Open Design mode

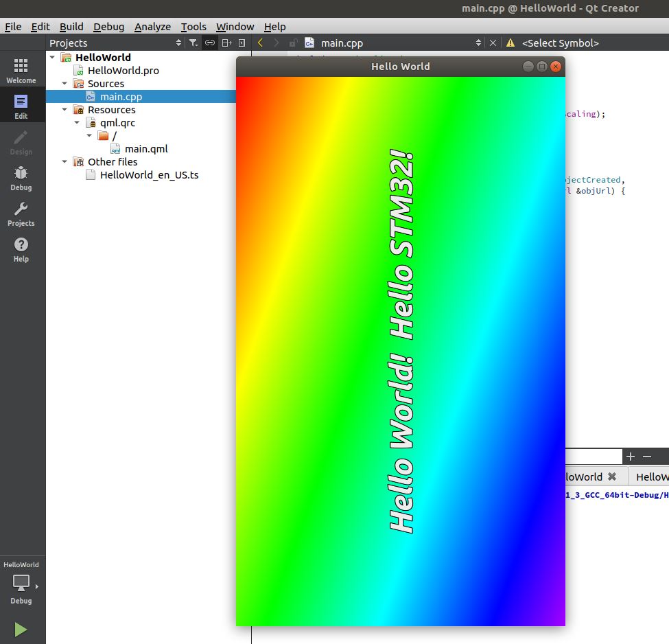point(21,142)
